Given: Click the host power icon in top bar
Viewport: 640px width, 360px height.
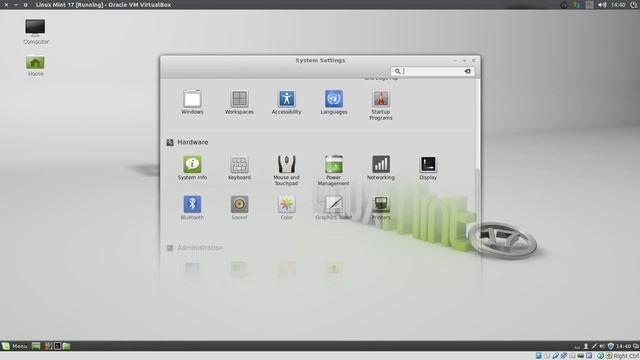Looking at the screenshot, I should pyautogui.click(x=634, y=5).
